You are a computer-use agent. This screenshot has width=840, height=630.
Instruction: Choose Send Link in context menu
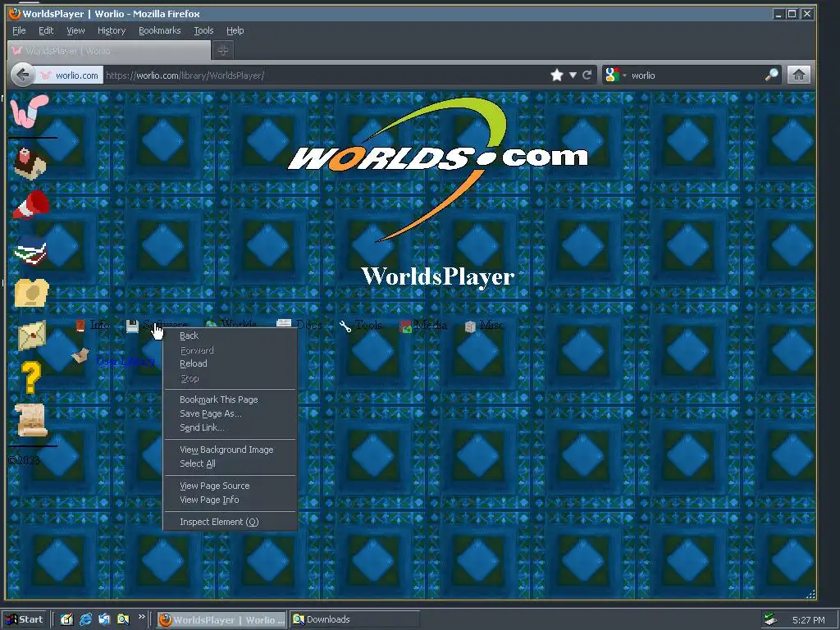click(230, 427)
